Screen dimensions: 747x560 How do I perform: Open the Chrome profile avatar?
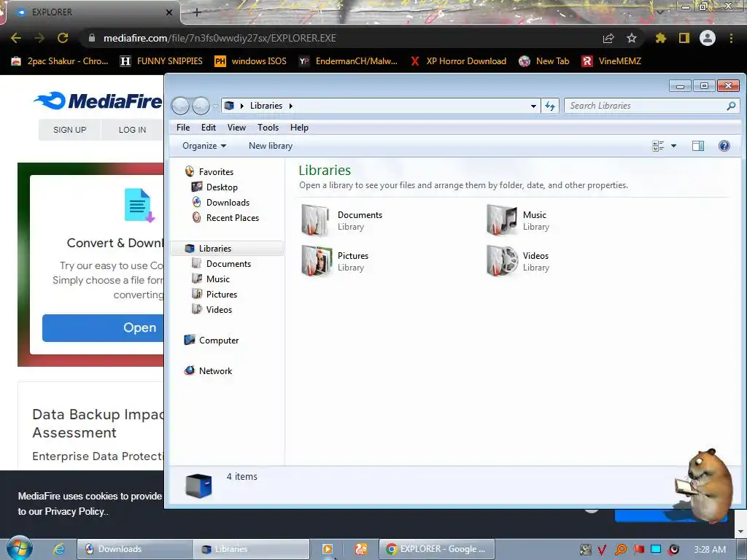tap(708, 38)
